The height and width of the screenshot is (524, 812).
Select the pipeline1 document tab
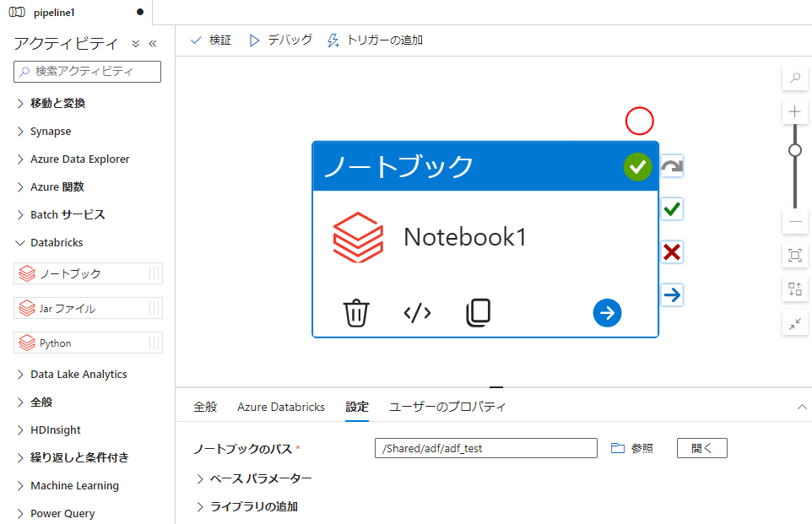76,13
